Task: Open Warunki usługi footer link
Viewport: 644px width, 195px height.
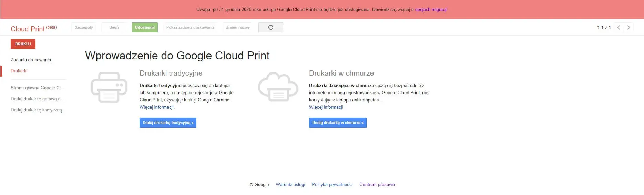Action: [x=290, y=184]
